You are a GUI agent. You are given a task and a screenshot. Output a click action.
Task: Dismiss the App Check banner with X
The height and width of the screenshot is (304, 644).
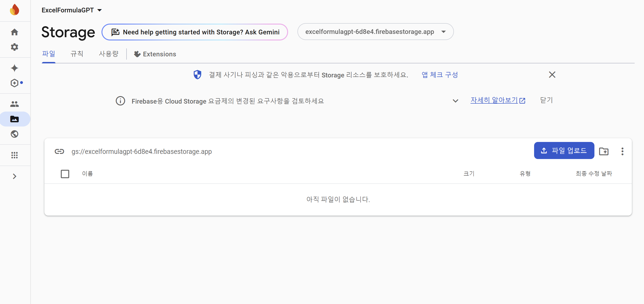pyautogui.click(x=552, y=75)
